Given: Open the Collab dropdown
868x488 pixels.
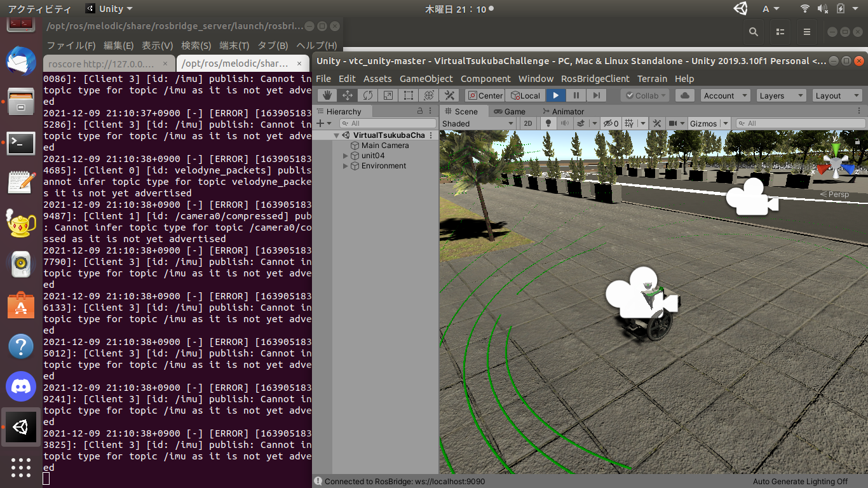Looking at the screenshot, I should click(644, 95).
